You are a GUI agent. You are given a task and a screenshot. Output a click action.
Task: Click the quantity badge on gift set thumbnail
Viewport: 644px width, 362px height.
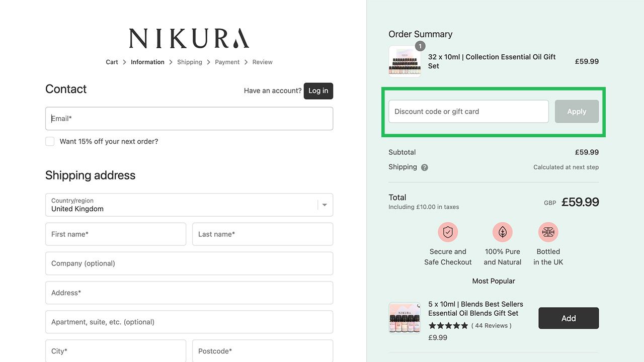click(420, 46)
